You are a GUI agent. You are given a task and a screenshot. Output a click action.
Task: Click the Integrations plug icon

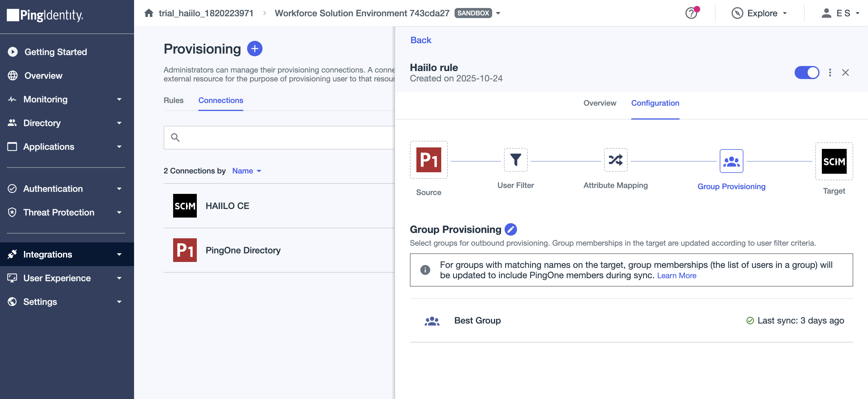pos(12,255)
